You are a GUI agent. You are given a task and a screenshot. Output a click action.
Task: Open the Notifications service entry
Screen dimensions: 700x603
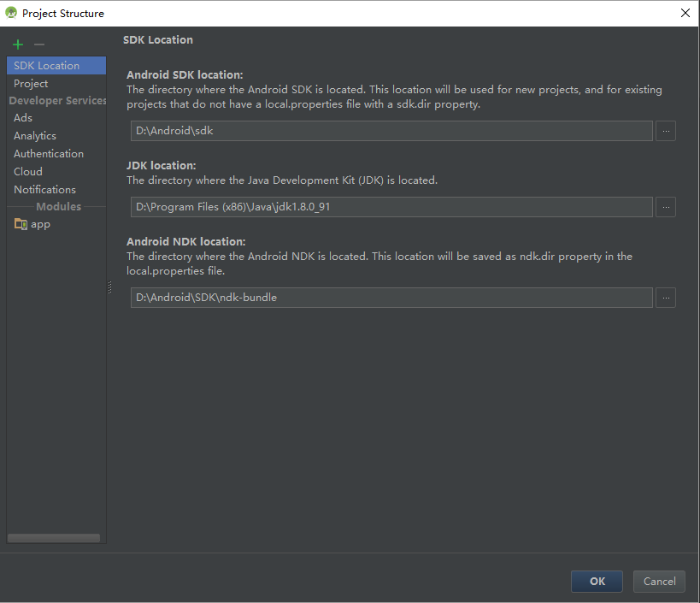pyautogui.click(x=44, y=190)
